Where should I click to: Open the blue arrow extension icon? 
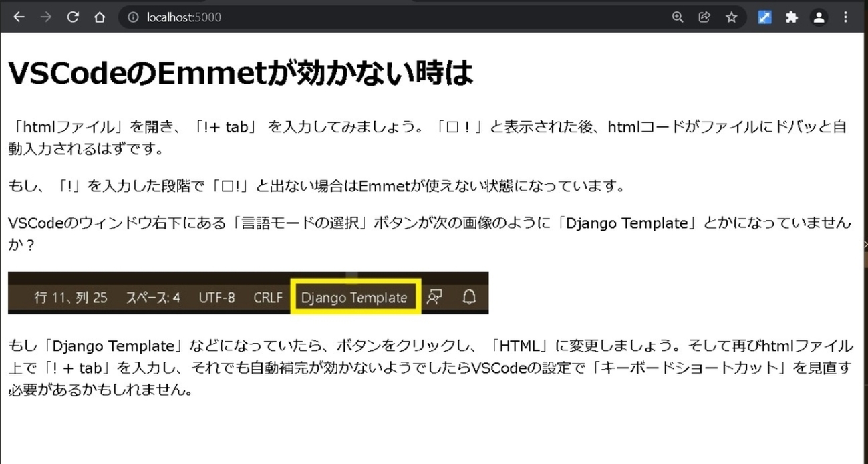coord(765,18)
